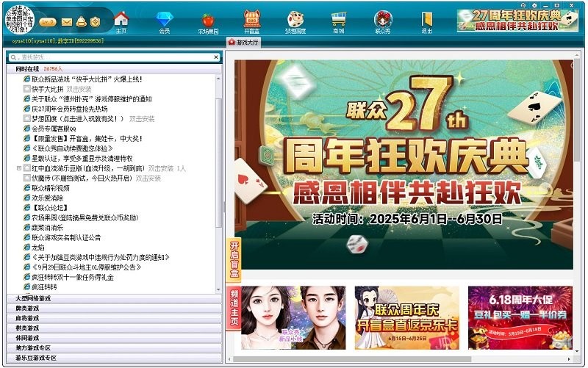Clear the game search box with X
Screen dimensions: 588x368
click(x=216, y=57)
